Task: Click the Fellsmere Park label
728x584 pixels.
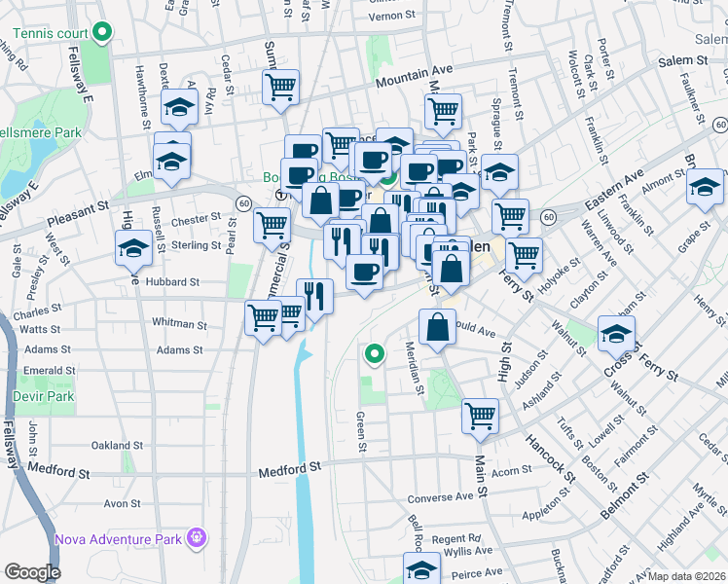Action: 41,132
